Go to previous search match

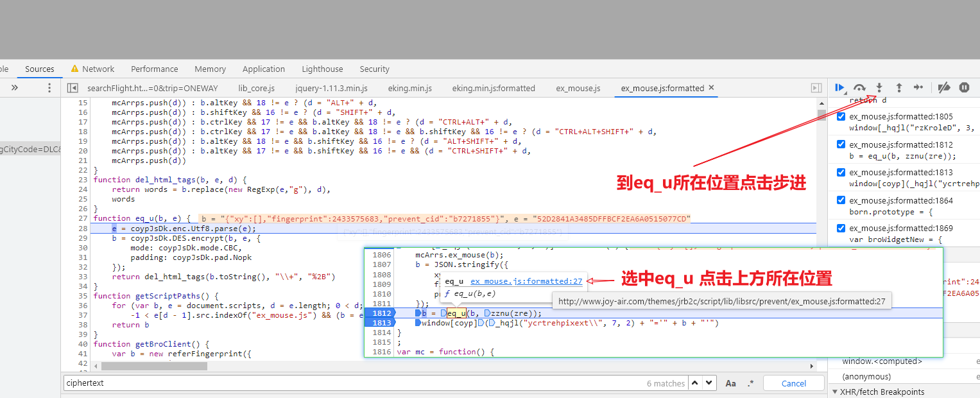[x=695, y=383]
